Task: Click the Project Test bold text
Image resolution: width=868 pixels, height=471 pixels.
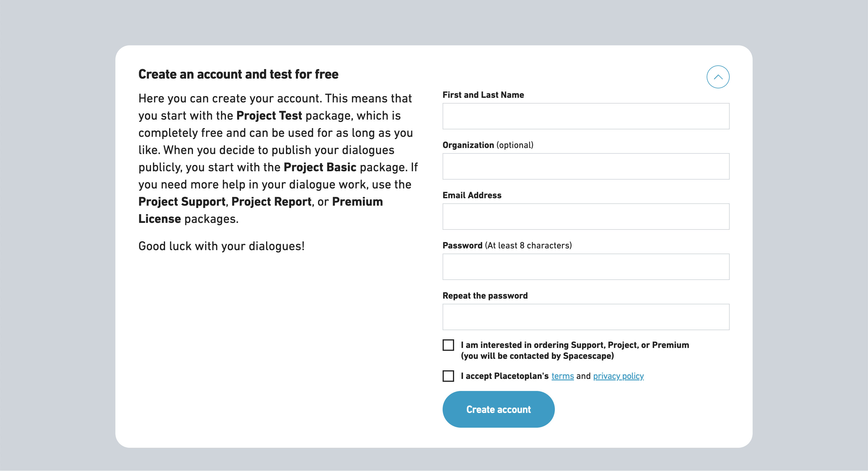Action: coord(269,116)
